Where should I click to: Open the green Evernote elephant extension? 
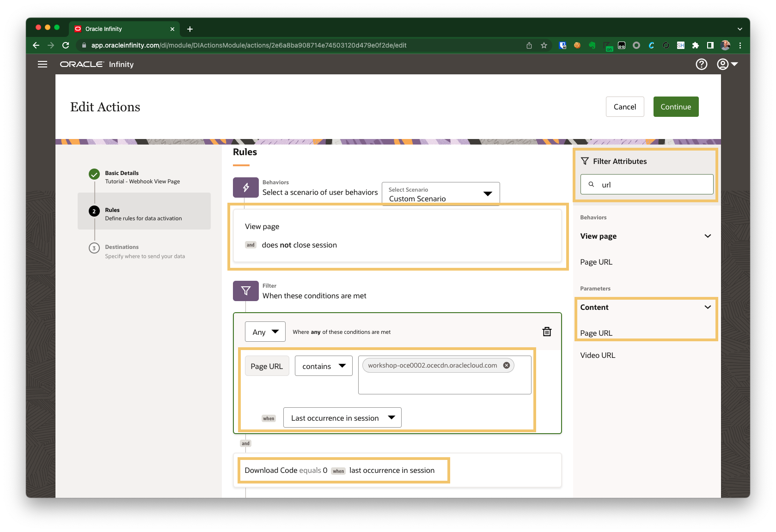[592, 45]
